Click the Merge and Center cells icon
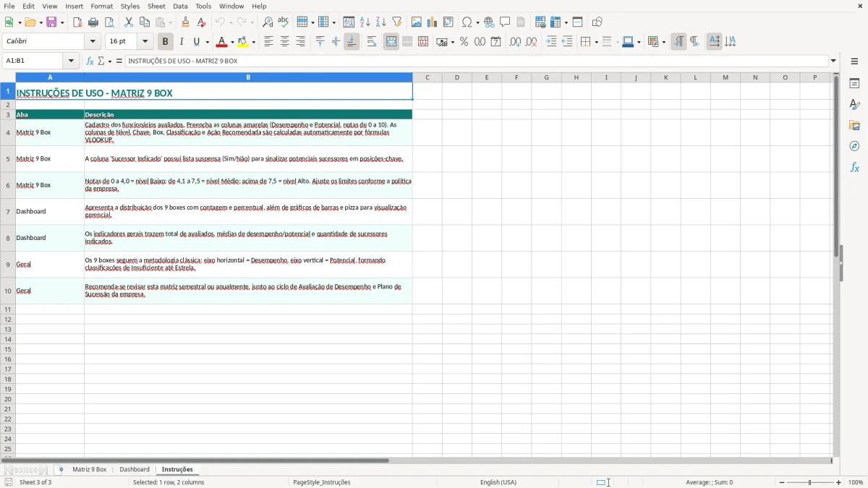Image resolution: width=868 pixels, height=488 pixels. click(391, 42)
